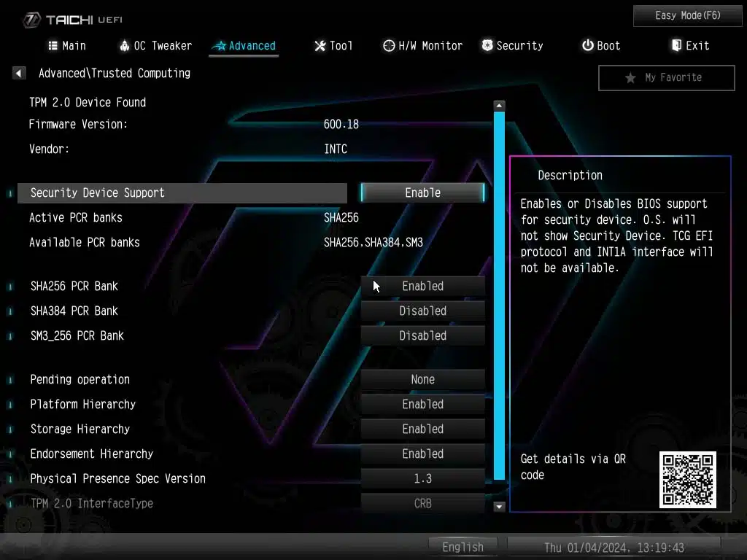Switch to the OC Tweaker tab
This screenshot has height=560, width=747.
[x=155, y=46]
